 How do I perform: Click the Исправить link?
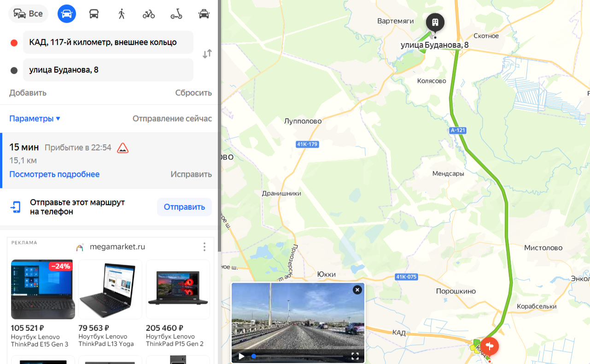191,174
